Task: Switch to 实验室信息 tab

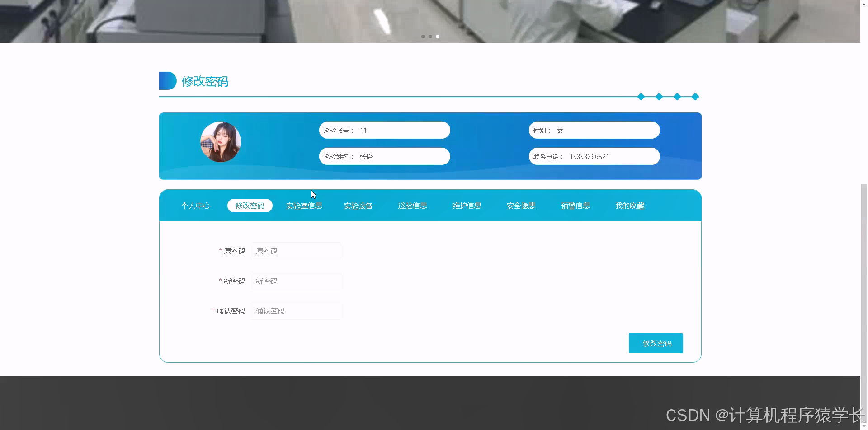Action: pos(304,206)
